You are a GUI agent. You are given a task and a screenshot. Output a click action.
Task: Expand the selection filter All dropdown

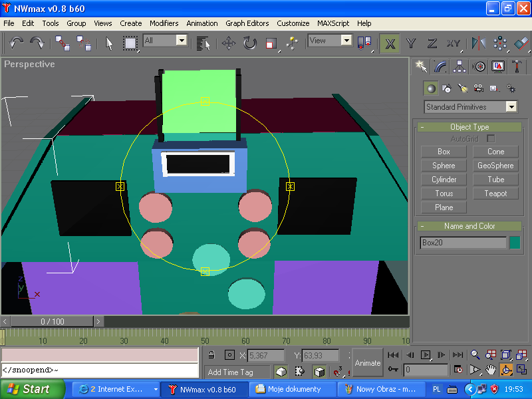pos(181,41)
